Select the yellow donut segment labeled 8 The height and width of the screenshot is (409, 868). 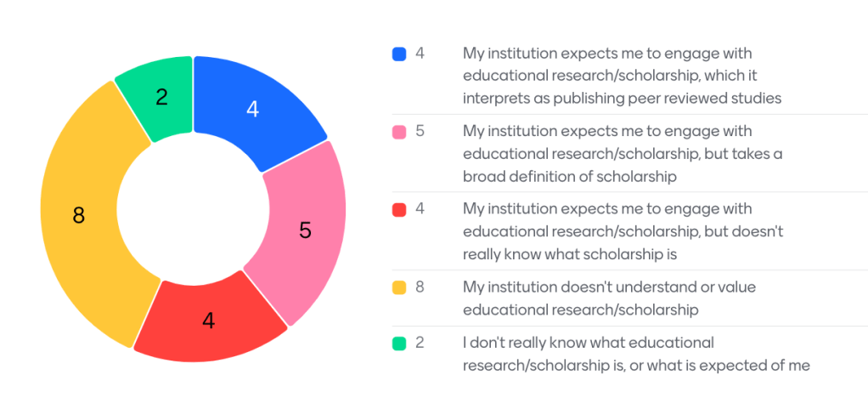(x=79, y=216)
